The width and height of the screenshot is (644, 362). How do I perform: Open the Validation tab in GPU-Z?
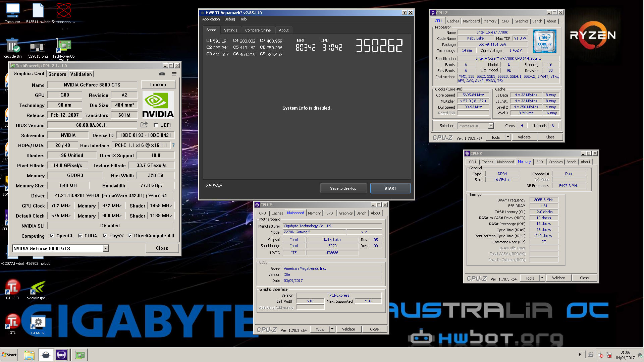[81, 74]
